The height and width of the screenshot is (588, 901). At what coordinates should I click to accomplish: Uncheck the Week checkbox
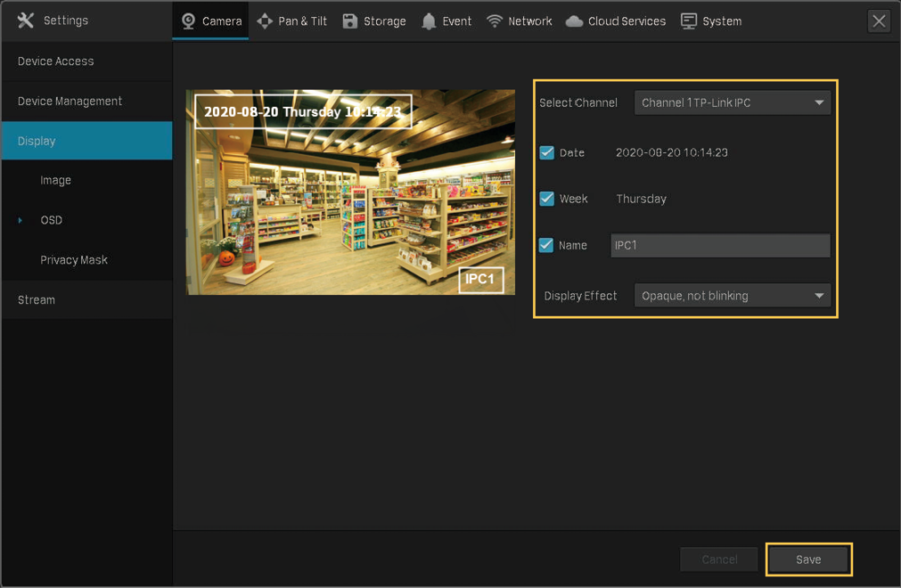(x=546, y=199)
